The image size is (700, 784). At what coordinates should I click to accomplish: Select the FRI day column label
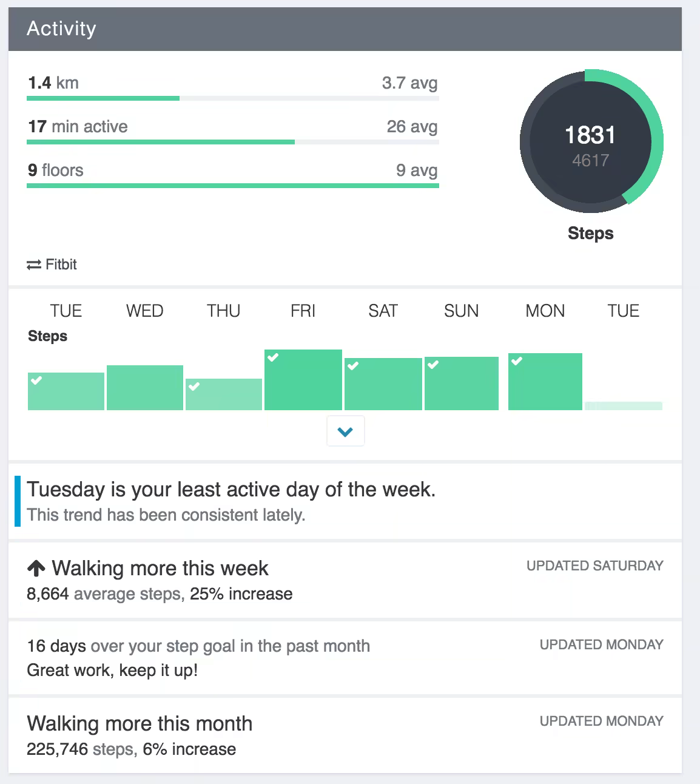pos(303,311)
